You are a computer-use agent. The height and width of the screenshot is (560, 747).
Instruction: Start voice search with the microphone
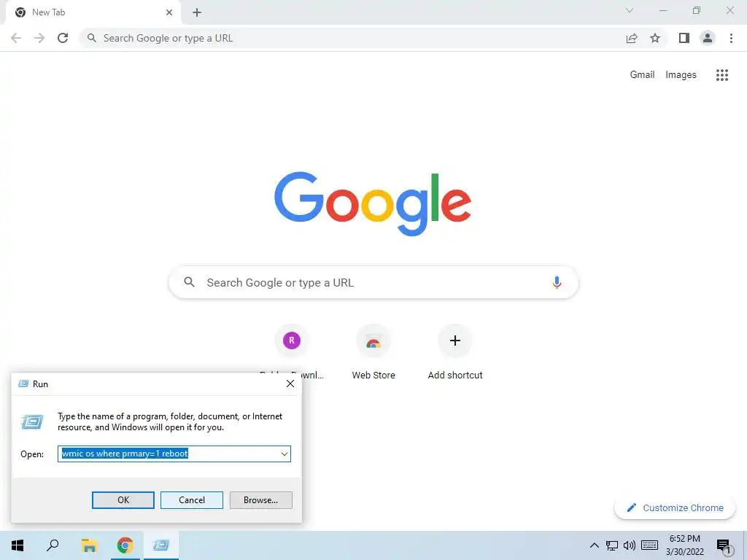557,282
